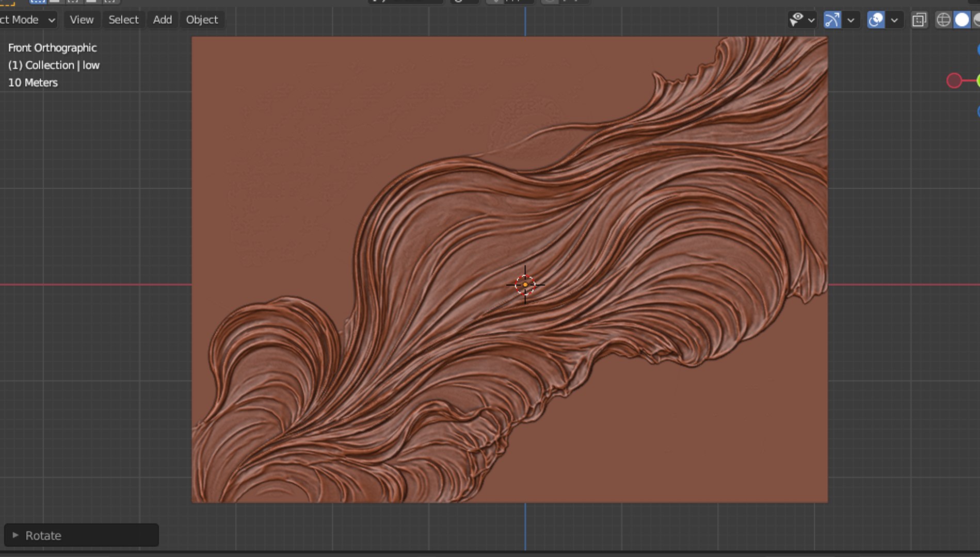
Task: Open the Add menu
Action: 162,20
